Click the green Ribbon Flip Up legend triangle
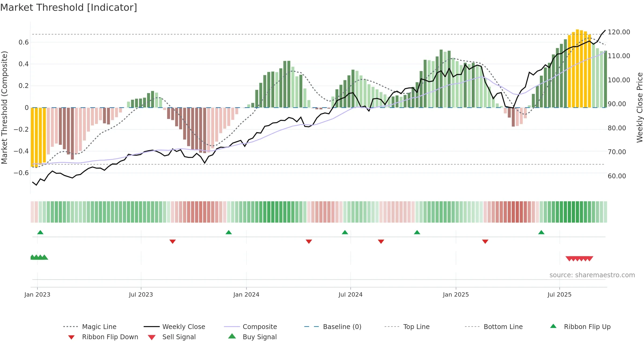 pos(553,326)
